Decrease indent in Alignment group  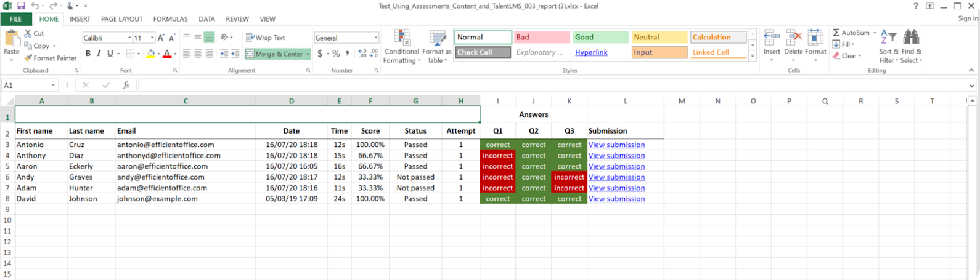tap(224, 54)
